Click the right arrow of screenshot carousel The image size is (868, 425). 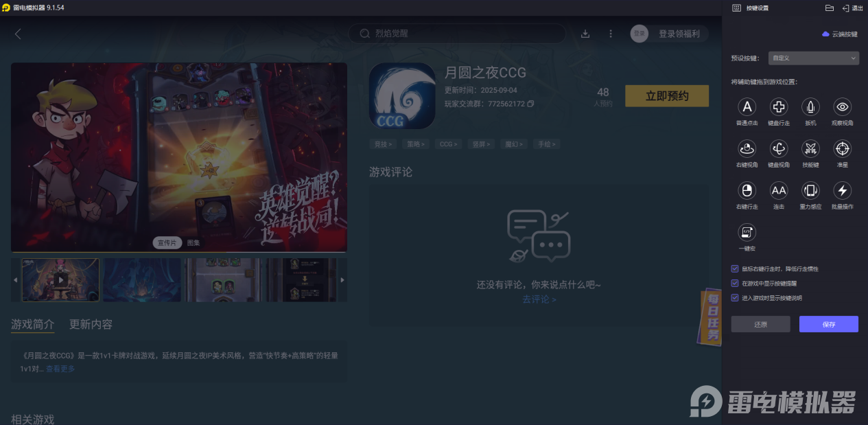(x=342, y=279)
